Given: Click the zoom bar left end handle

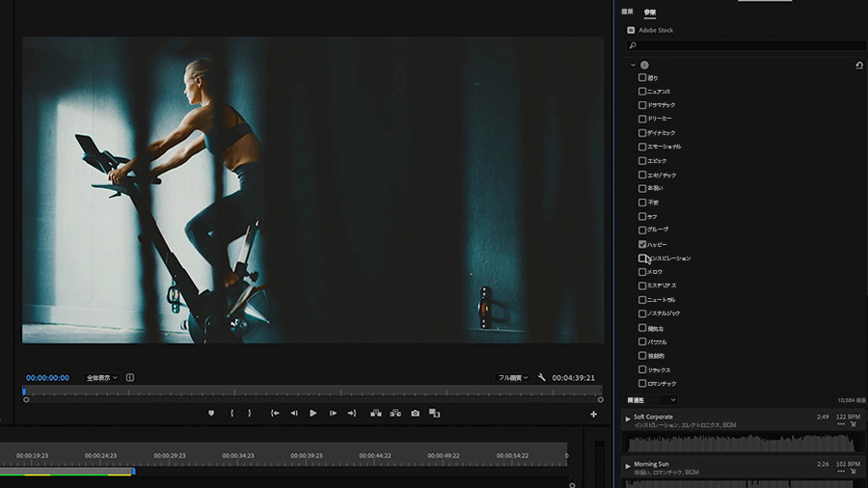Looking at the screenshot, I should [26, 399].
